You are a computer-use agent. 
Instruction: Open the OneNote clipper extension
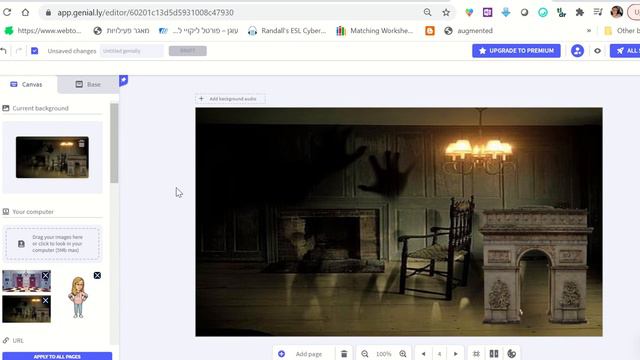pos(487,13)
